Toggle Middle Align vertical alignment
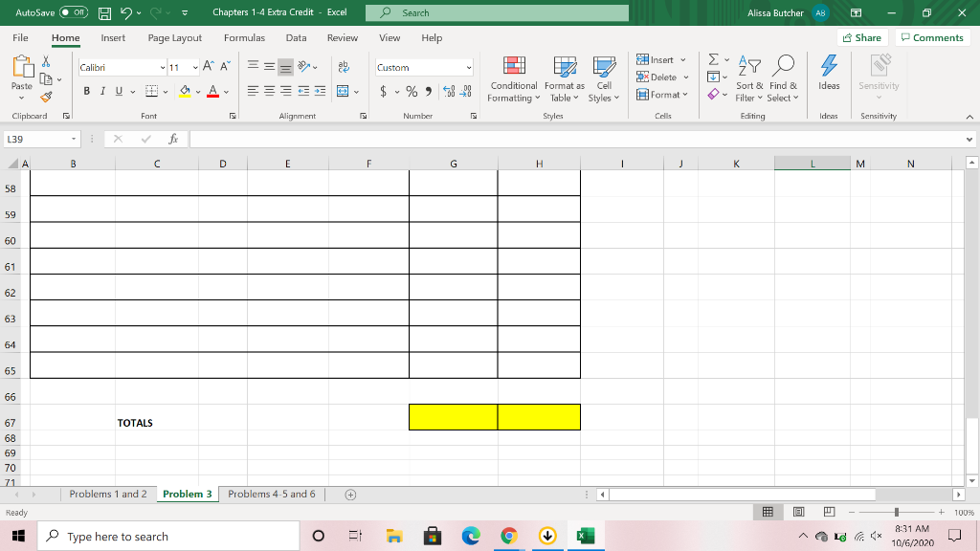Image resolution: width=980 pixels, height=551 pixels. point(269,66)
